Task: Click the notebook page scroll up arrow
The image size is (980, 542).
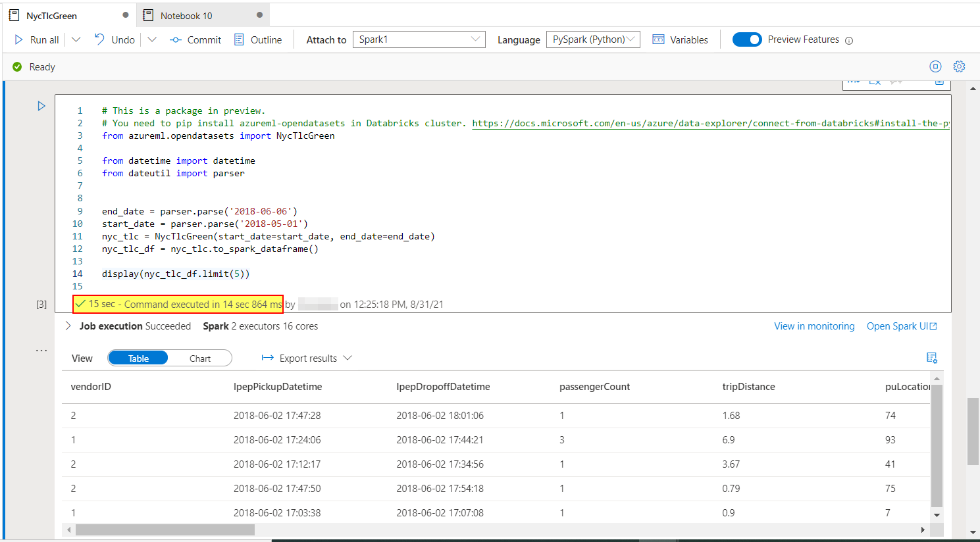Action: (973, 89)
